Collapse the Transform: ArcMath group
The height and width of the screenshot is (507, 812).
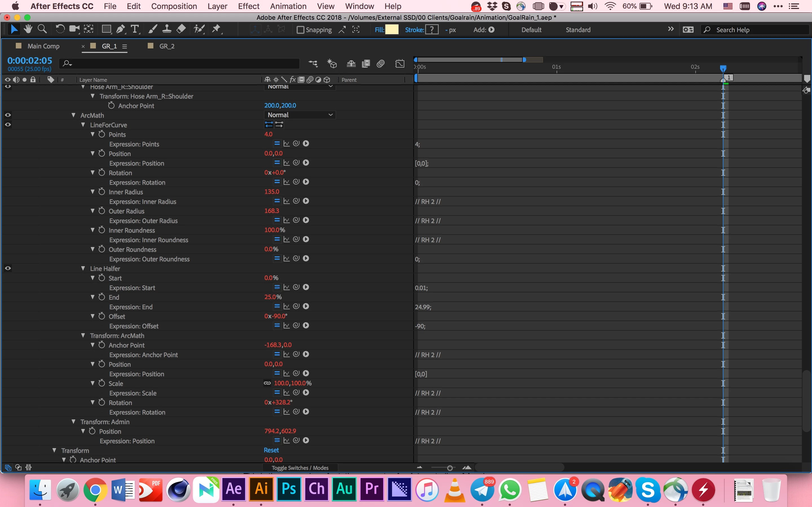[x=83, y=336]
